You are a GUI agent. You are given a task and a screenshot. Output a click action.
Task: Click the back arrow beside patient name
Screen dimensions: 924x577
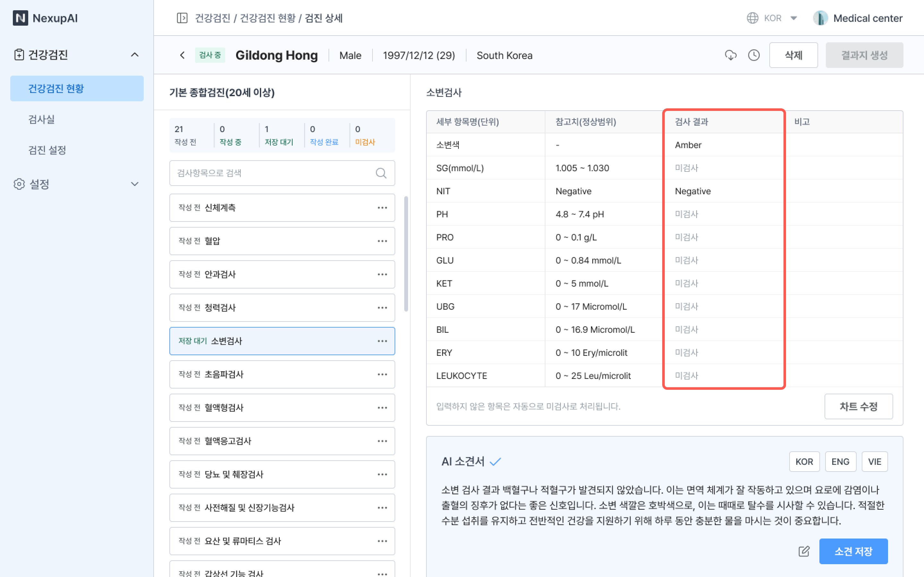tap(182, 55)
